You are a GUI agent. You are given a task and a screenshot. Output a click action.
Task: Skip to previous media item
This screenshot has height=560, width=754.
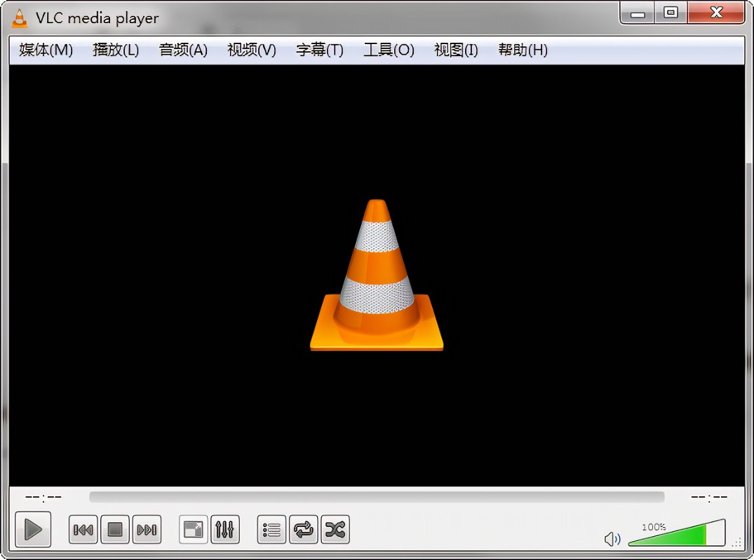(82, 530)
